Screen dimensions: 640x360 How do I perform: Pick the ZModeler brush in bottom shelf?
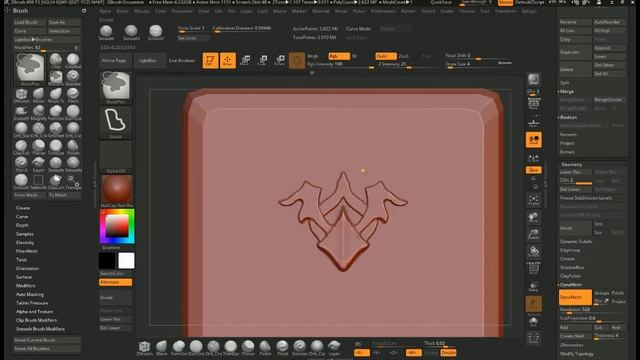tap(144, 347)
